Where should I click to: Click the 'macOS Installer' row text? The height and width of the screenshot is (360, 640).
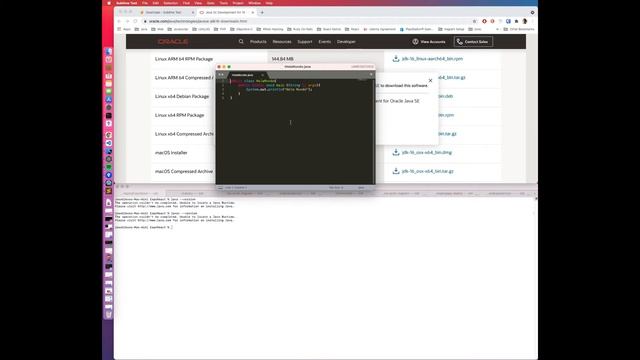click(171, 153)
